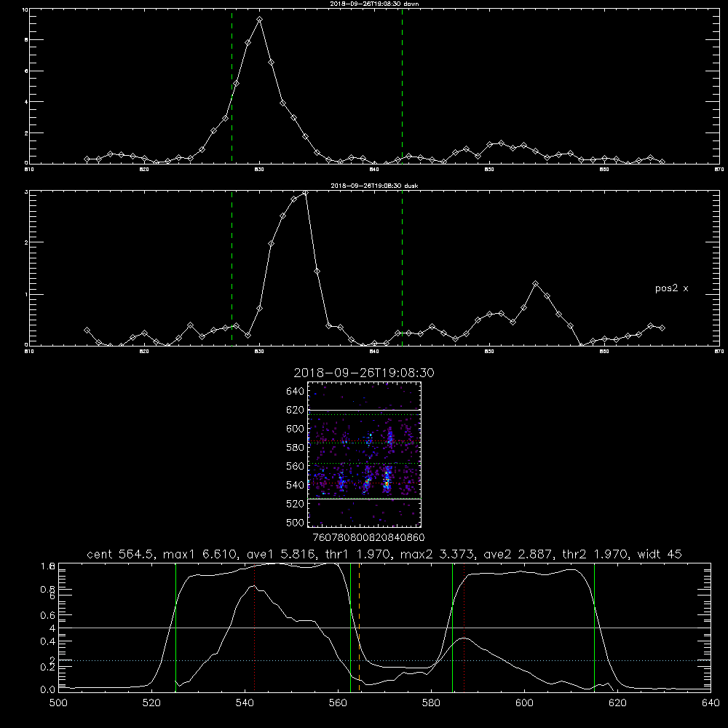This screenshot has height=728, width=728.
Task: Click the '620' label on image y-axis
Action: pos(296,410)
